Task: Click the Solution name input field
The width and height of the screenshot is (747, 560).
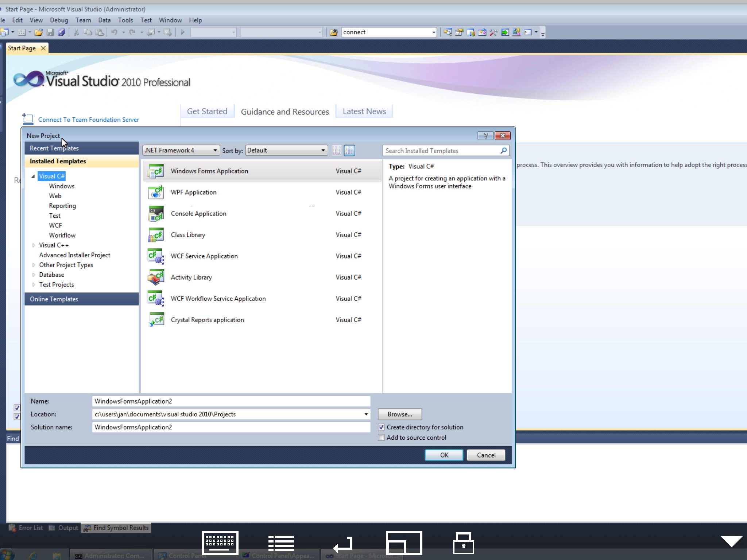Action: [231, 427]
